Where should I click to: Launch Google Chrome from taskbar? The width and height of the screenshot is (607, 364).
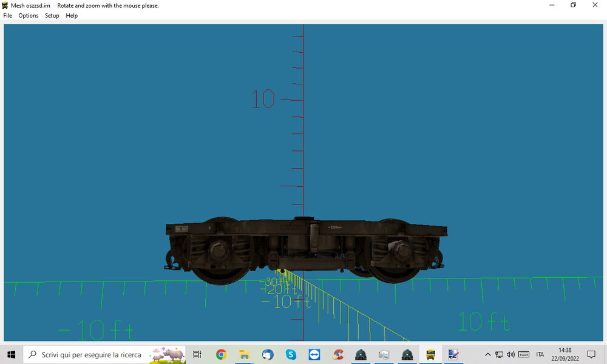221,354
